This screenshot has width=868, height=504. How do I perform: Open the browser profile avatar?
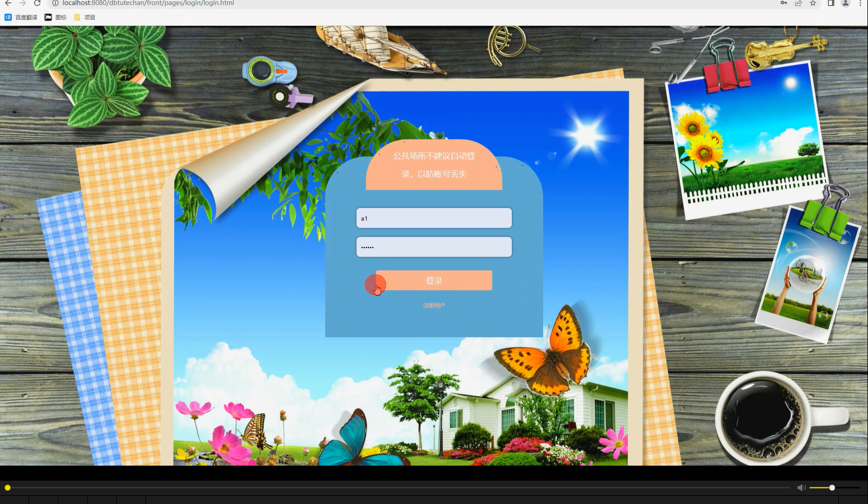click(845, 3)
